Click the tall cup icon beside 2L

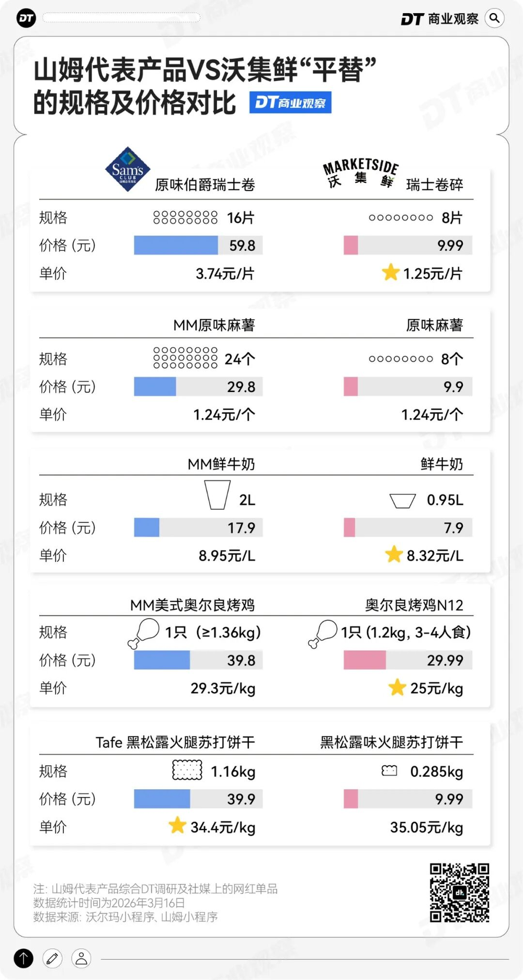(x=217, y=495)
